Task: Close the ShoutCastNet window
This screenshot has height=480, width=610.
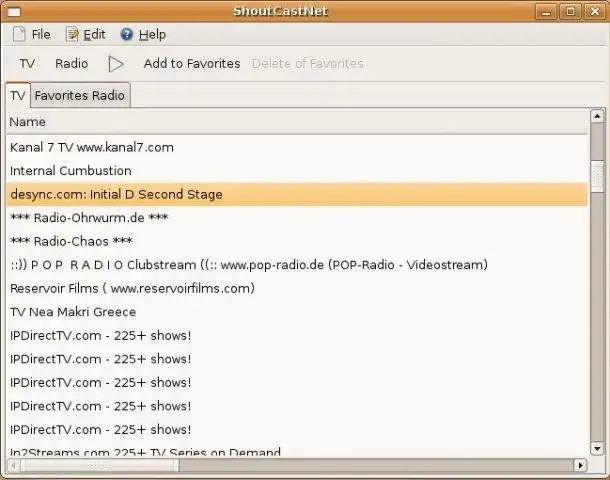Action: (x=595, y=12)
